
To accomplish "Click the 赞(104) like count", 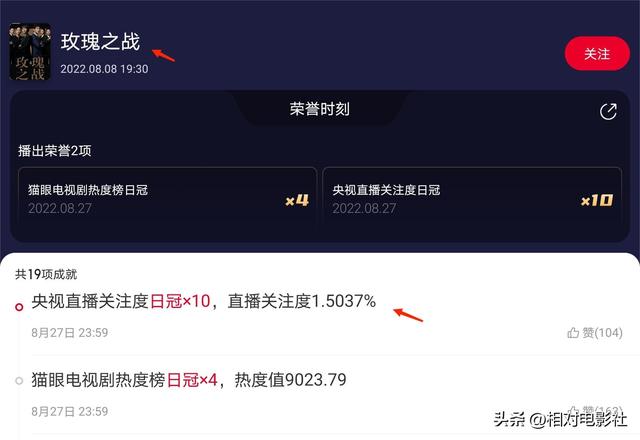I will (602, 333).
